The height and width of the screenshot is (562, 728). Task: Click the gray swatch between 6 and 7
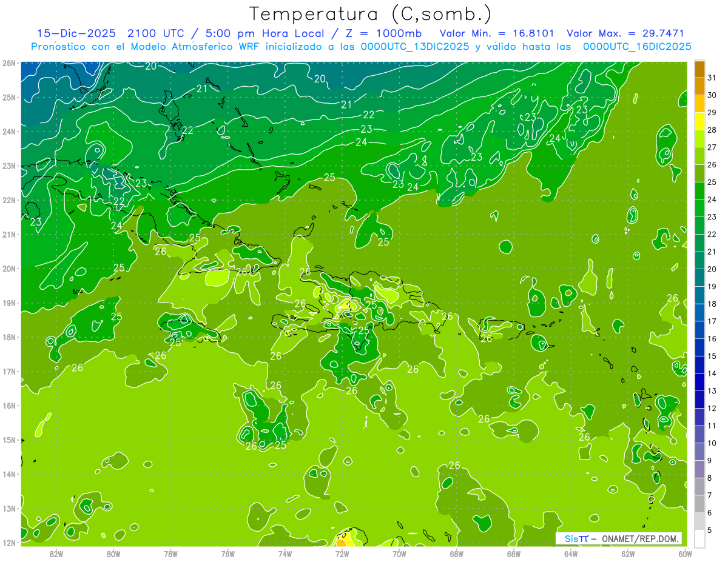(699, 504)
